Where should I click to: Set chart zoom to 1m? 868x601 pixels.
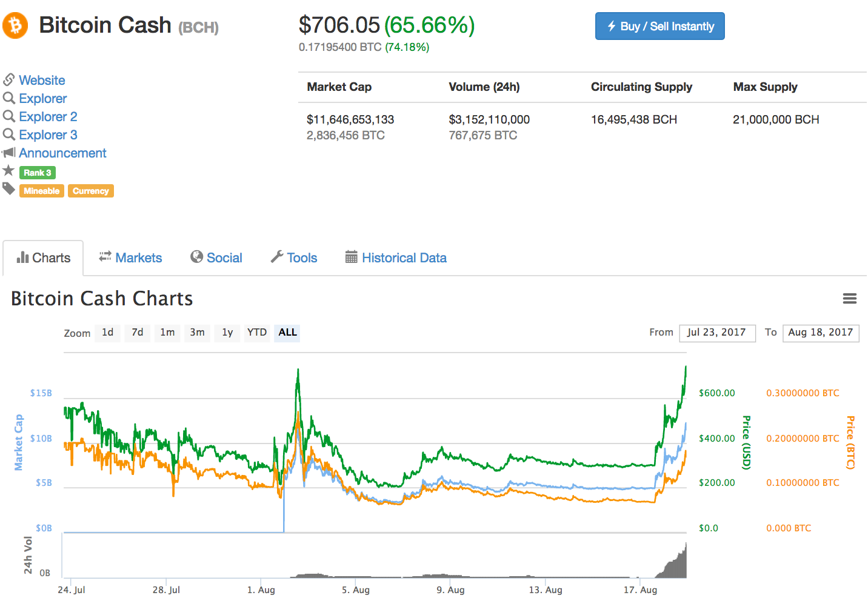pyautogui.click(x=167, y=333)
